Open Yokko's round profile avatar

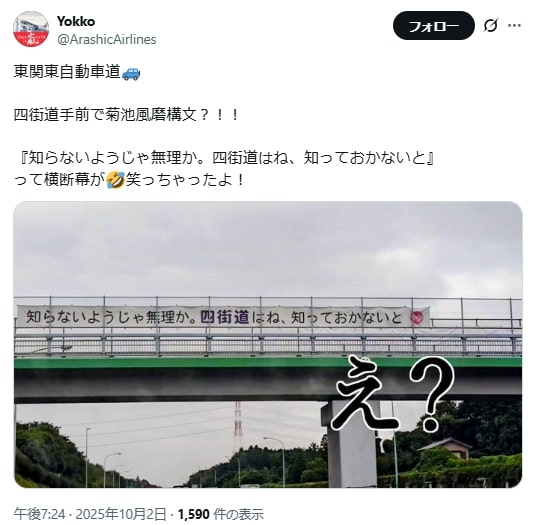click(x=31, y=29)
